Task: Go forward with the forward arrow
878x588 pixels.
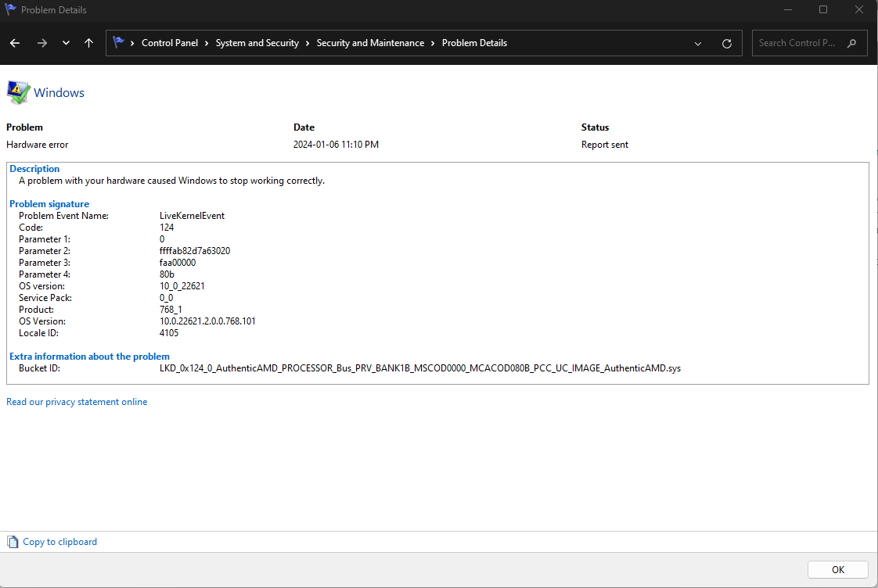Action: click(42, 43)
